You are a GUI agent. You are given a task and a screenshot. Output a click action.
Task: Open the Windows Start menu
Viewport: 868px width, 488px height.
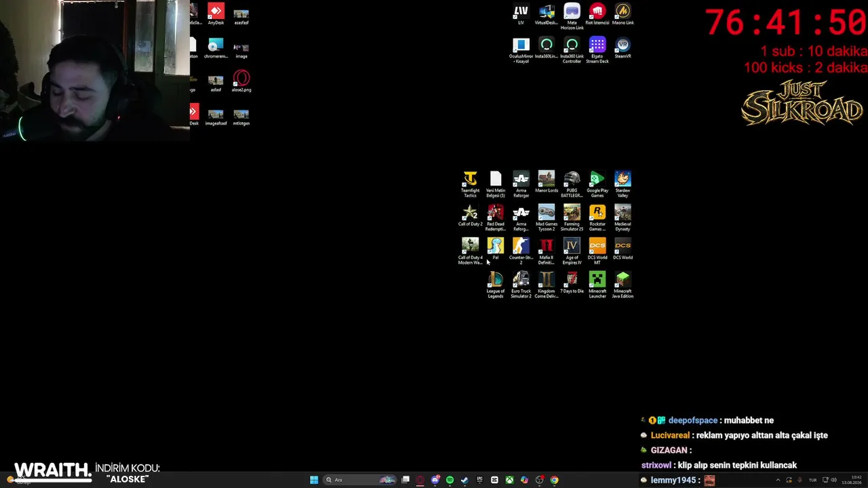point(314,480)
